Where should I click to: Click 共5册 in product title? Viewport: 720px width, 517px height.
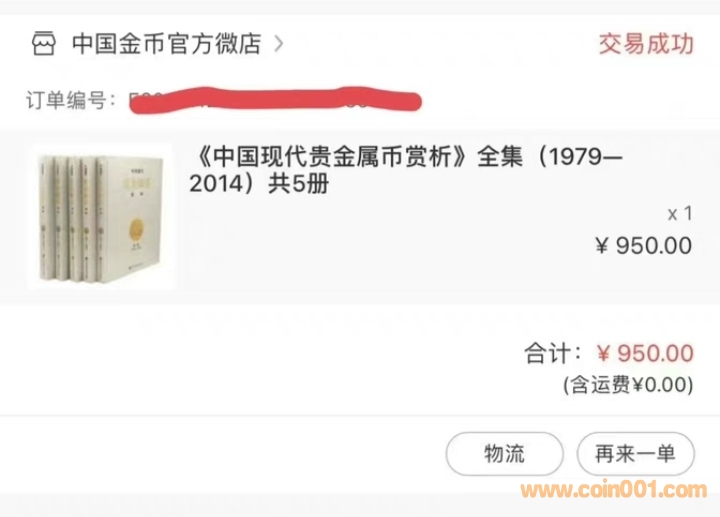coord(298,184)
